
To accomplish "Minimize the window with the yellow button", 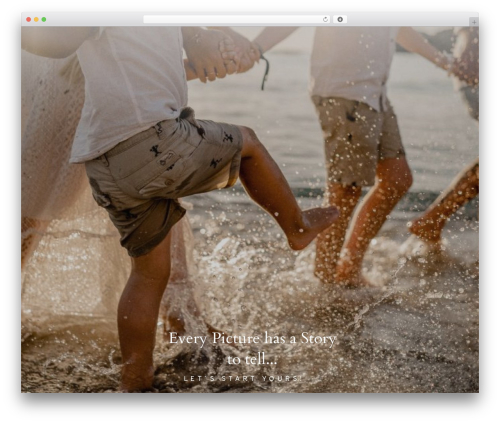I will pos(36,20).
